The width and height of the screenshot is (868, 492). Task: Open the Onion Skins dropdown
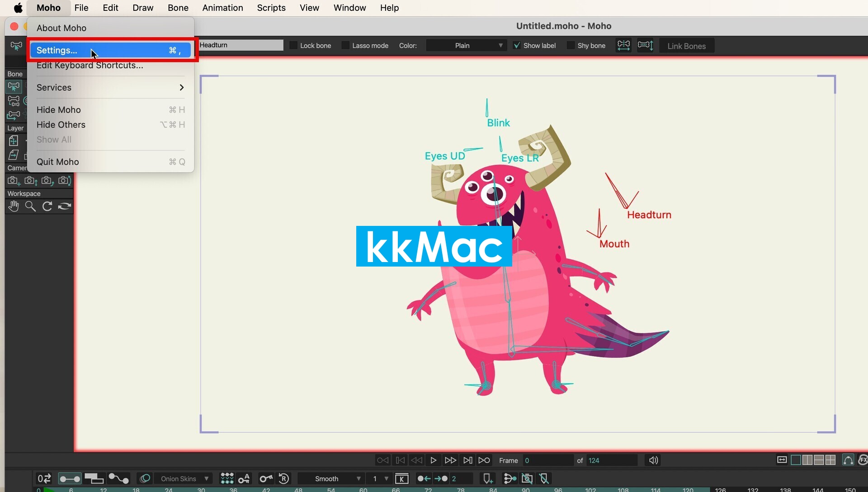point(184,478)
